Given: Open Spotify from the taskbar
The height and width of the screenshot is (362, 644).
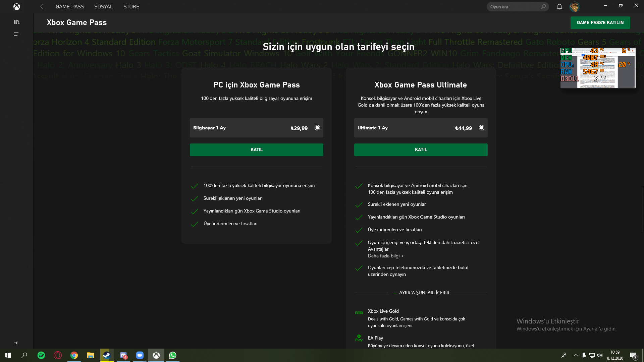Looking at the screenshot, I should pyautogui.click(x=41, y=355).
